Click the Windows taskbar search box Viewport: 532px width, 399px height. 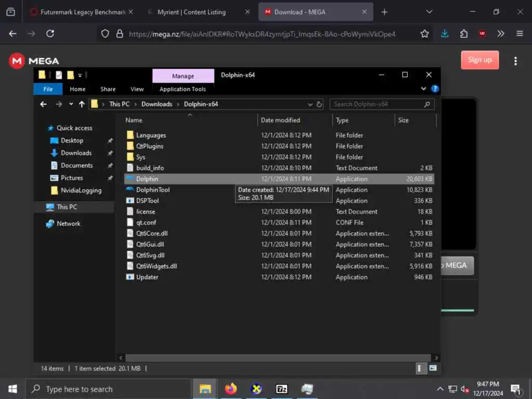(x=109, y=389)
